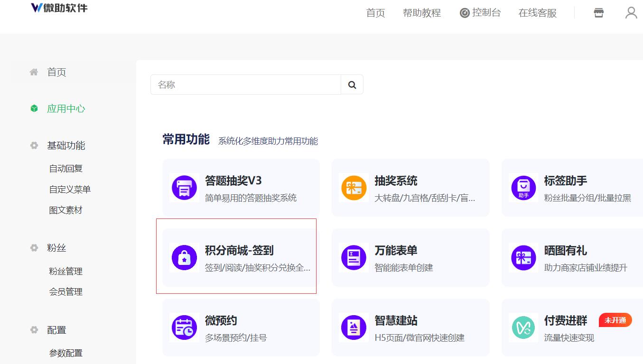This screenshot has width=643, height=364.
Task: Open the 付费进群 title
Action: (566, 320)
